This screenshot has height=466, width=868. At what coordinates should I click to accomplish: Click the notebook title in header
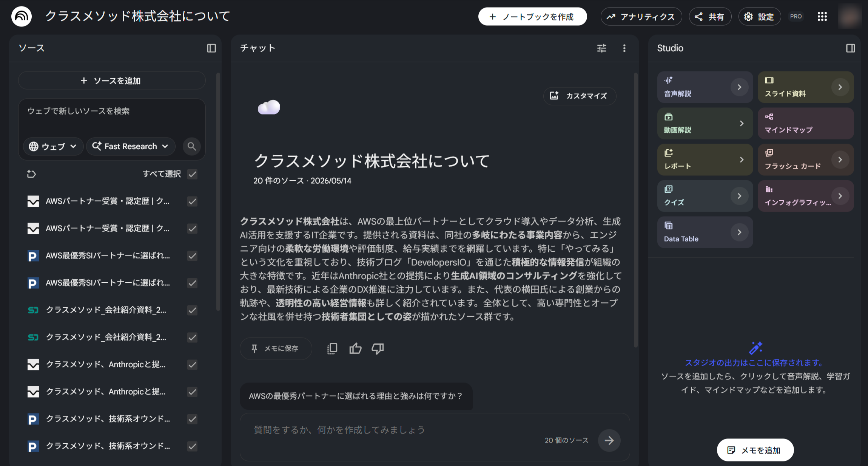[x=137, y=16]
